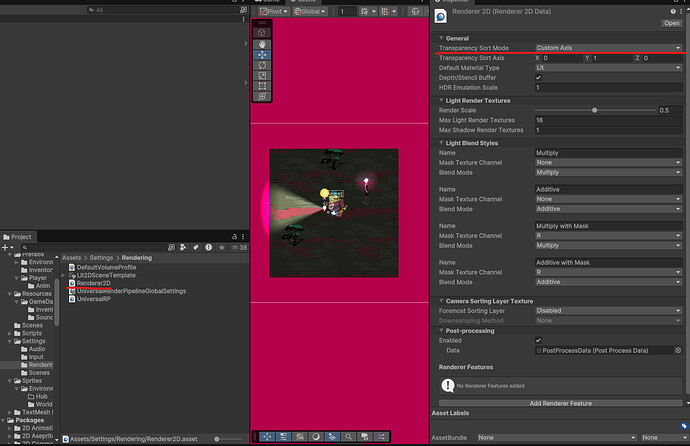Open the Transparency Sort Mode dropdown
Screen dimensions: 690x446
coord(608,47)
